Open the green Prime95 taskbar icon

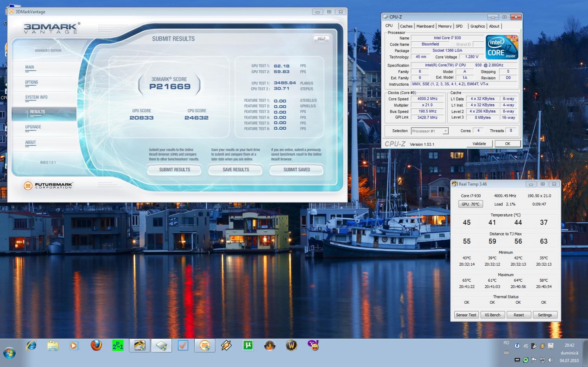coord(118,346)
